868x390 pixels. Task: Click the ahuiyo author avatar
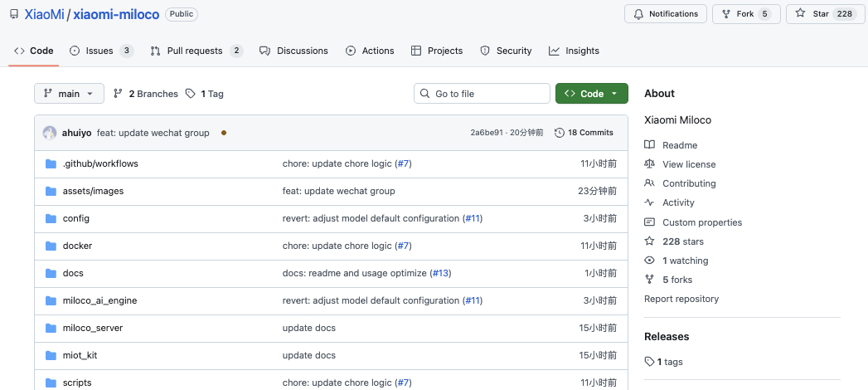(50, 133)
